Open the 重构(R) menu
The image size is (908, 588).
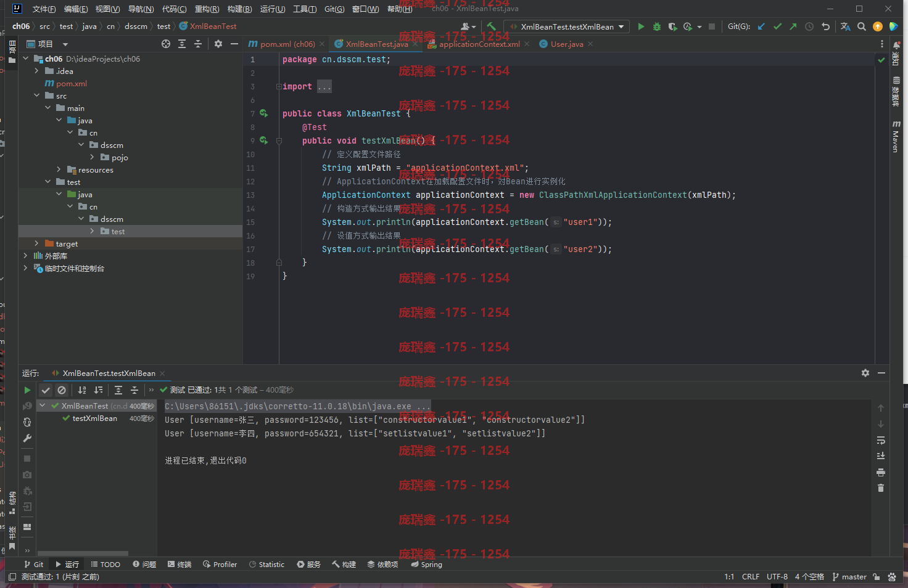coord(207,9)
